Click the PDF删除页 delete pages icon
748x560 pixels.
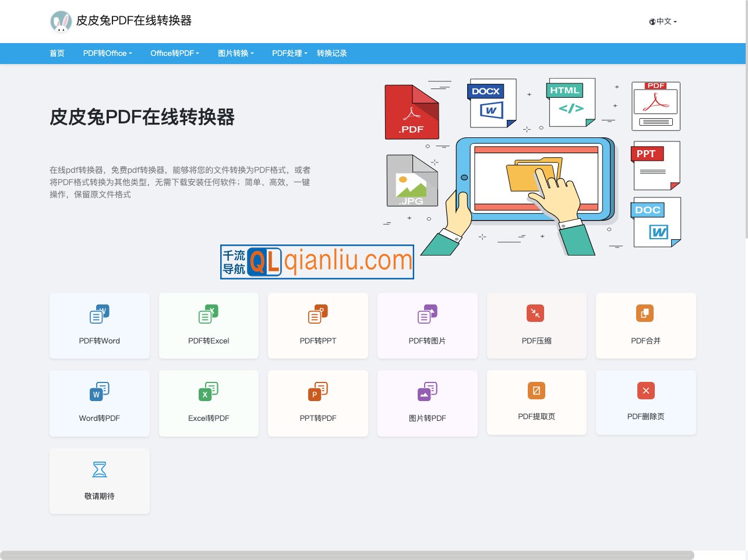[645, 391]
